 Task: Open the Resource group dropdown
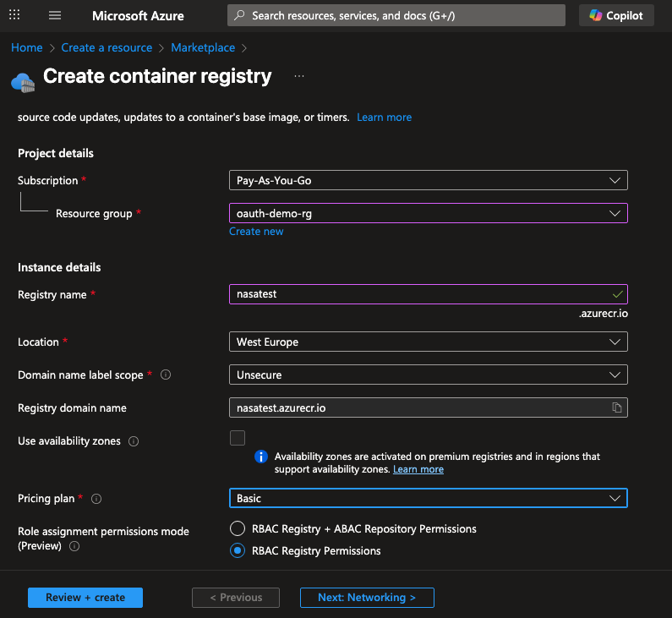(x=428, y=214)
